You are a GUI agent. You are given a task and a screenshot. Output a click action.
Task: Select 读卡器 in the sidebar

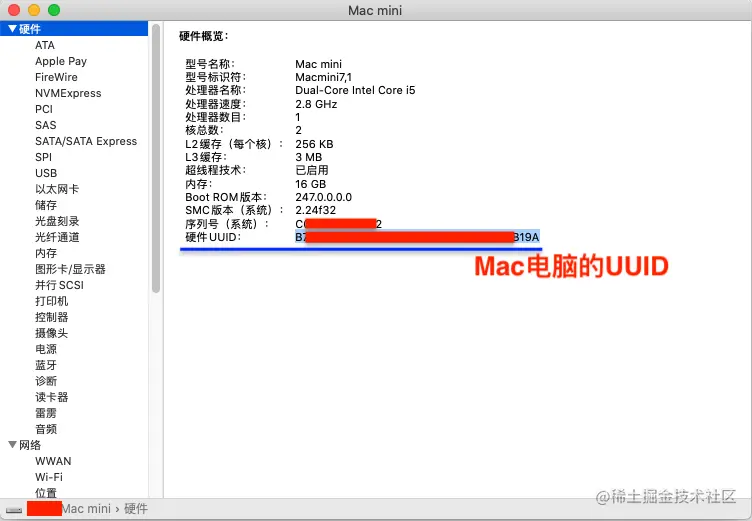pos(51,397)
